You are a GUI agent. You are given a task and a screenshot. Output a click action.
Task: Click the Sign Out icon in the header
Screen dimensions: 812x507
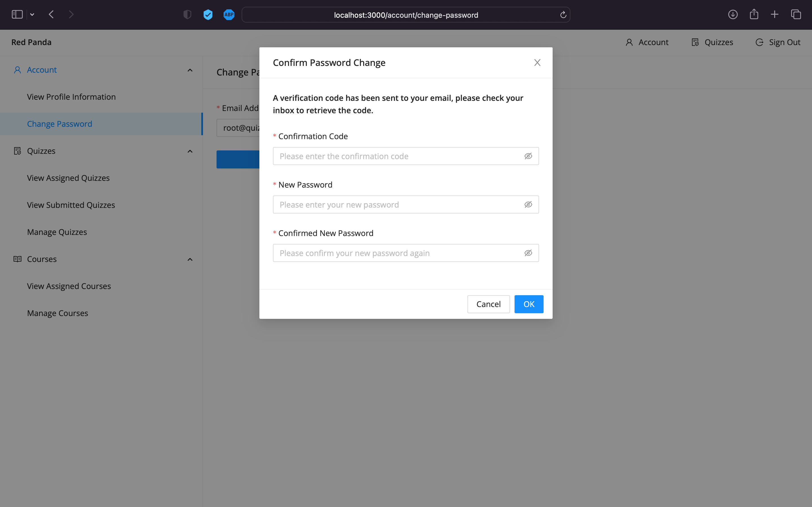point(759,42)
